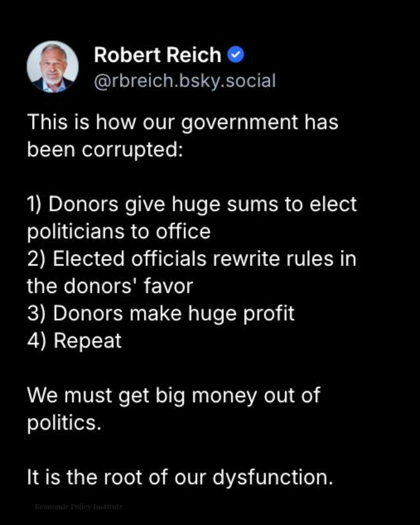The width and height of the screenshot is (420, 525).
Task: Click the line "This is how our government has"
Action: pyautogui.click(x=183, y=122)
